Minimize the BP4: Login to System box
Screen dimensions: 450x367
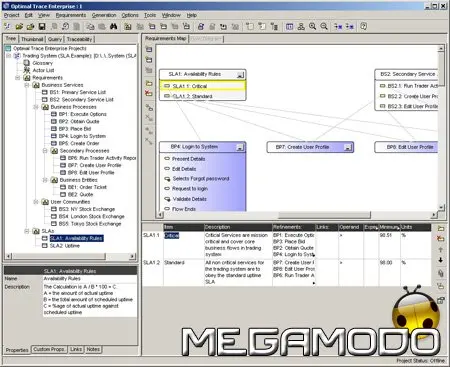click(x=240, y=147)
